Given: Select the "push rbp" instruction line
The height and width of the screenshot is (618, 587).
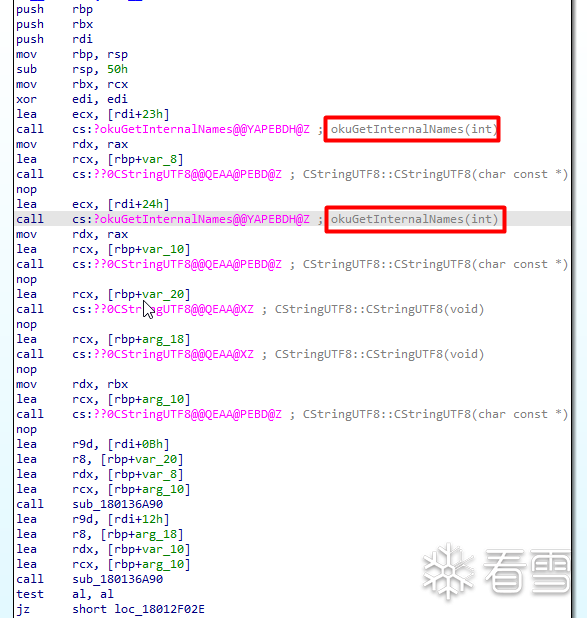Looking at the screenshot, I should coord(54,9).
